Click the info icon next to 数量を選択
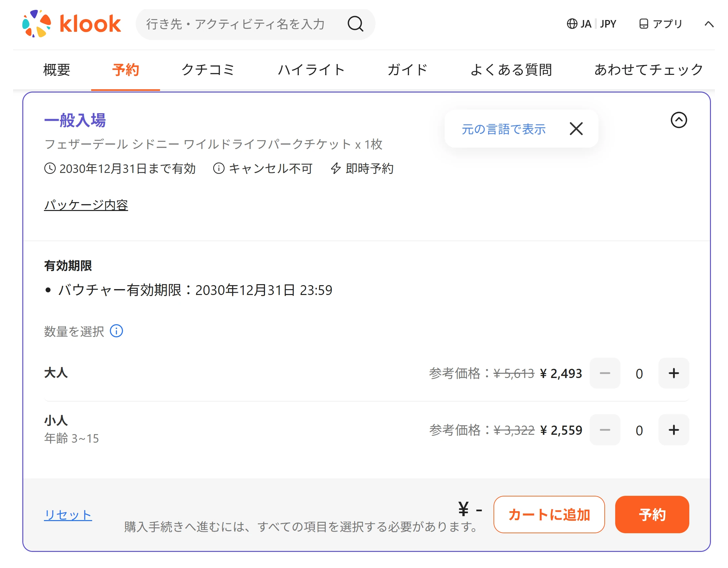 (116, 331)
